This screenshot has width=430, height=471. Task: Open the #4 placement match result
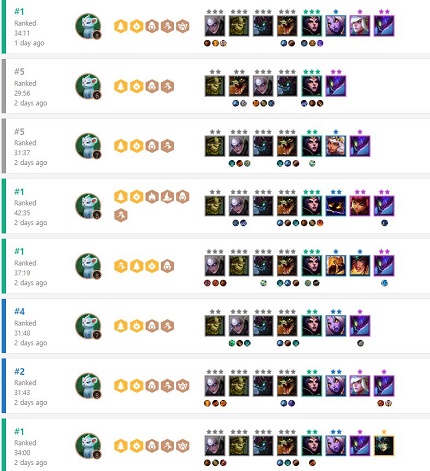(19, 311)
